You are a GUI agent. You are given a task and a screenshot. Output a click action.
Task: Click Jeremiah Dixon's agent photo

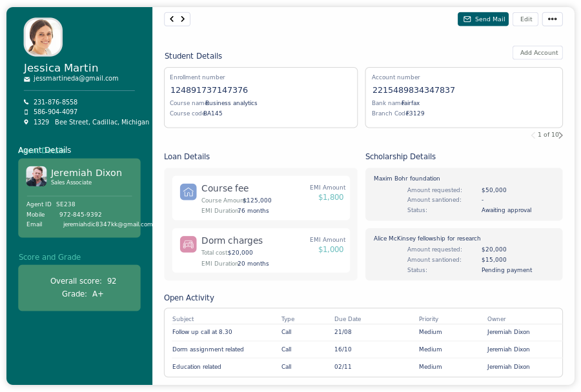(36, 177)
